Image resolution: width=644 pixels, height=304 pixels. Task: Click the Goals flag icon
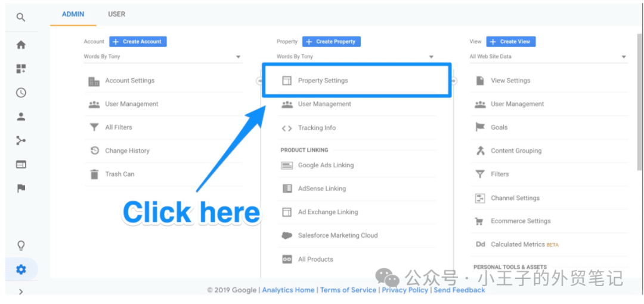point(479,128)
